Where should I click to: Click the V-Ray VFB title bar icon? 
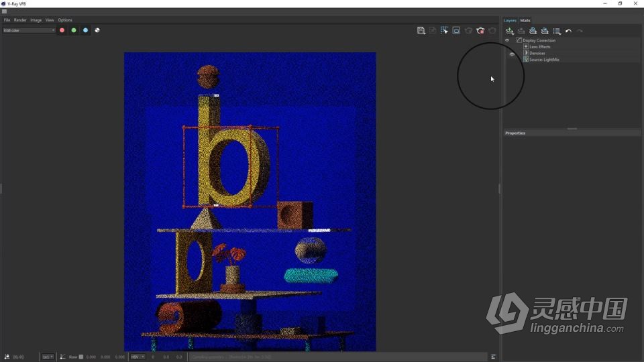point(3,4)
